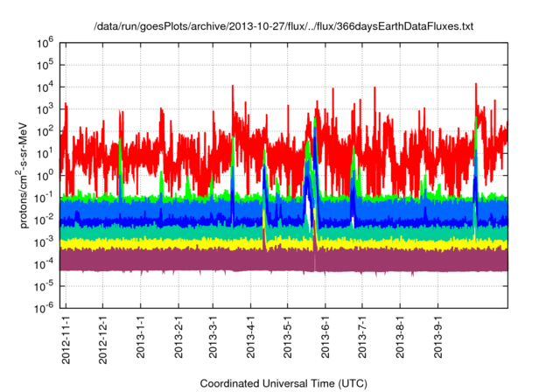Select the 2012-12-1 date tick label
Viewport: 560px width, 392px height.
tap(103, 339)
